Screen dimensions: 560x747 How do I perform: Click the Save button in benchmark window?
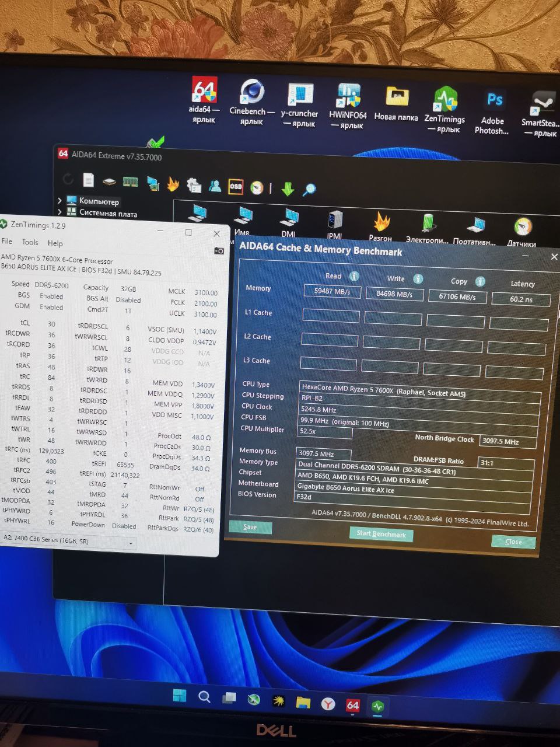tap(250, 527)
